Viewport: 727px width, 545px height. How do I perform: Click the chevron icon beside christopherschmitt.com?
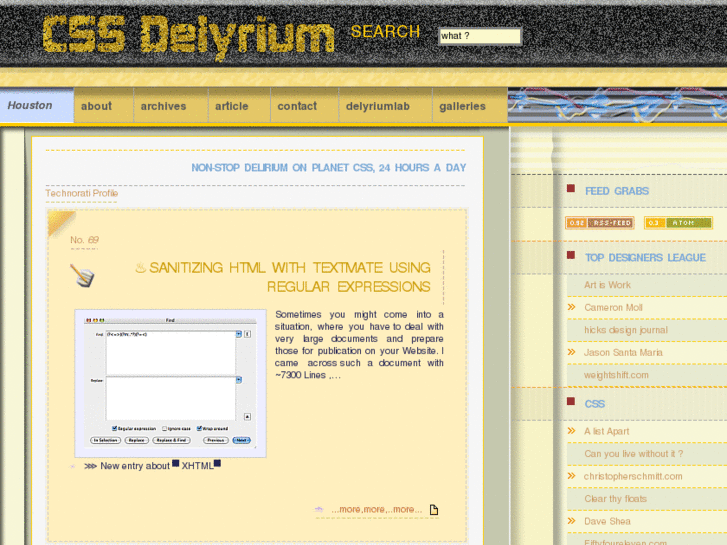pyautogui.click(x=572, y=476)
